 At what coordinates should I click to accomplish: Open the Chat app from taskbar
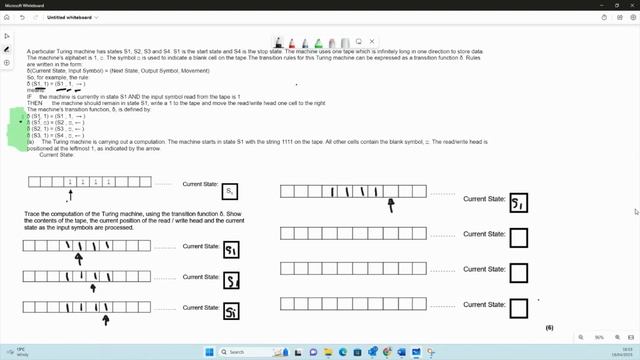313,352
